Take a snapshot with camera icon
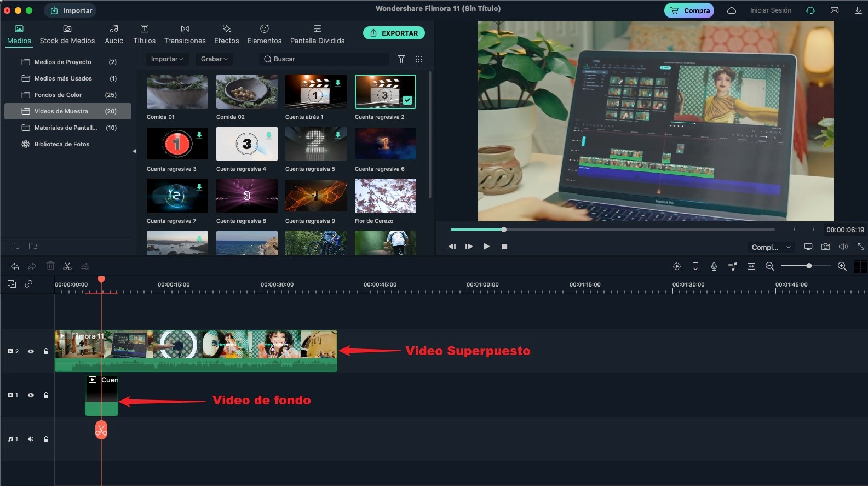Image resolution: width=868 pixels, height=486 pixels. pos(826,247)
